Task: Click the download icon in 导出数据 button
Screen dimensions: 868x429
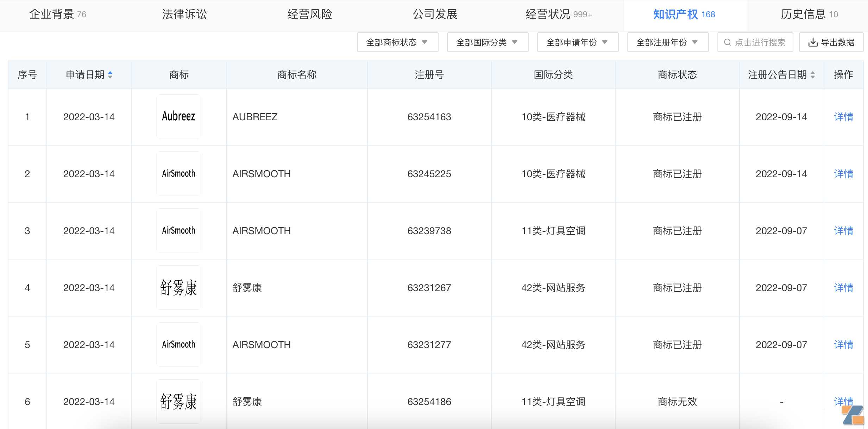Action: click(x=812, y=42)
